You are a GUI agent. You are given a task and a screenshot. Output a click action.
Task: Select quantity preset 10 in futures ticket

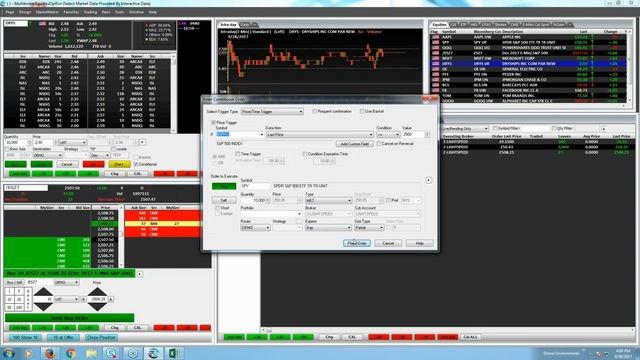point(9,299)
